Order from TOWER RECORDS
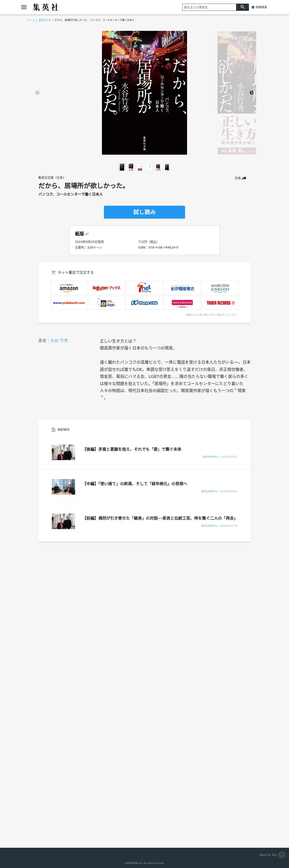The height and width of the screenshot is (868, 289). click(x=220, y=303)
